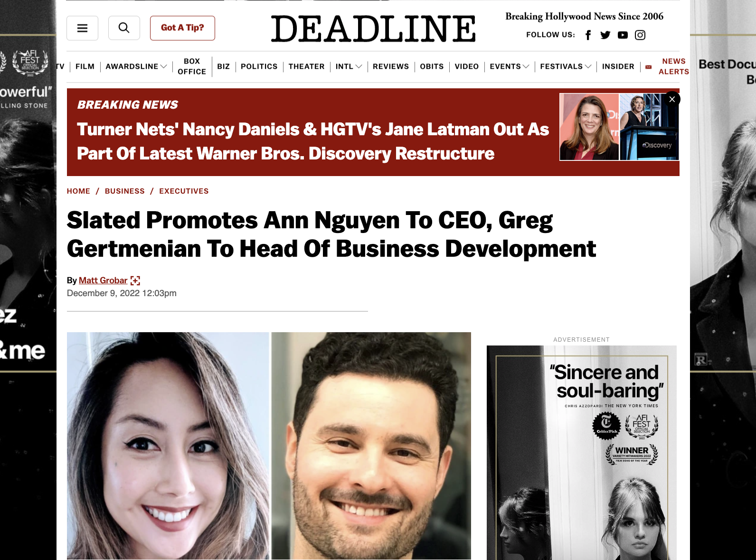Select the Politics nav item
Image resolution: width=756 pixels, height=560 pixels.
(259, 66)
